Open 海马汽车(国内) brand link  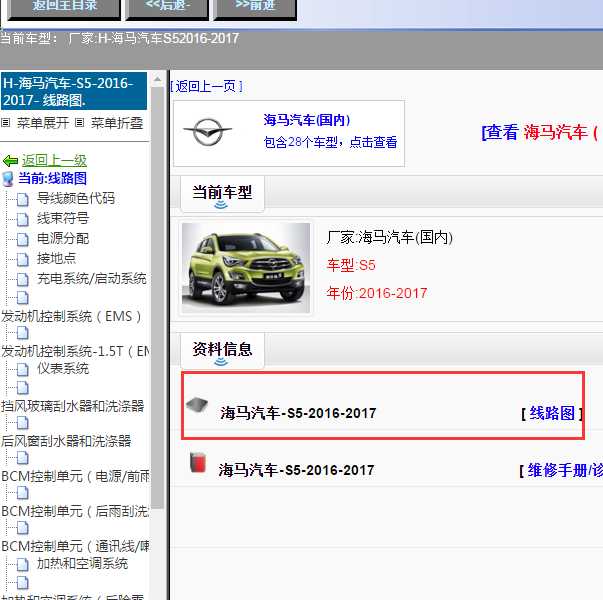(306, 120)
